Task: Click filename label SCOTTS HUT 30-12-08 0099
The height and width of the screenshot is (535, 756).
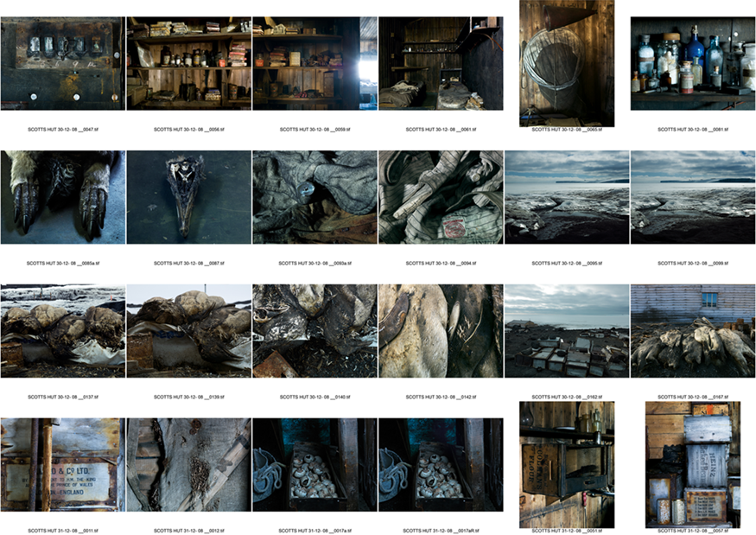Action: click(693, 264)
